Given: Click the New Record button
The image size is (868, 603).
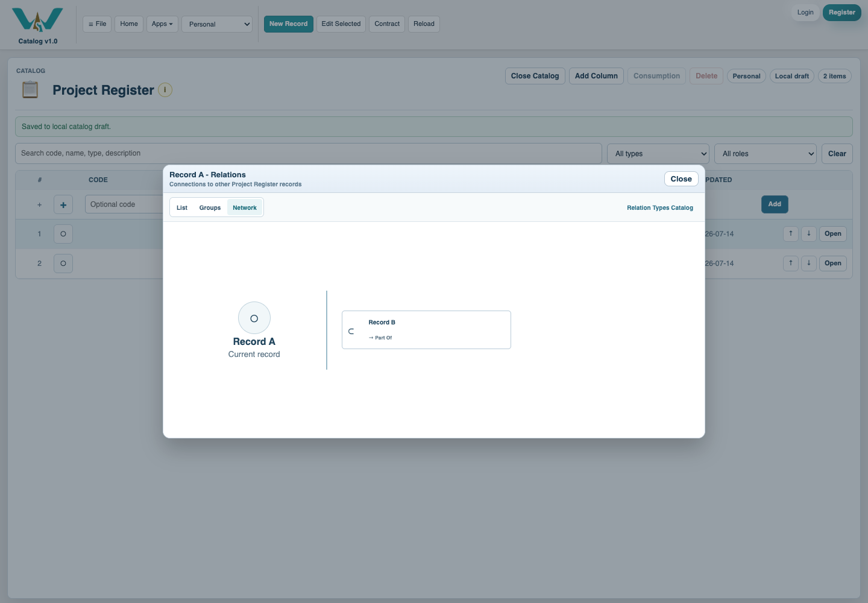Looking at the screenshot, I should pyautogui.click(x=289, y=24).
